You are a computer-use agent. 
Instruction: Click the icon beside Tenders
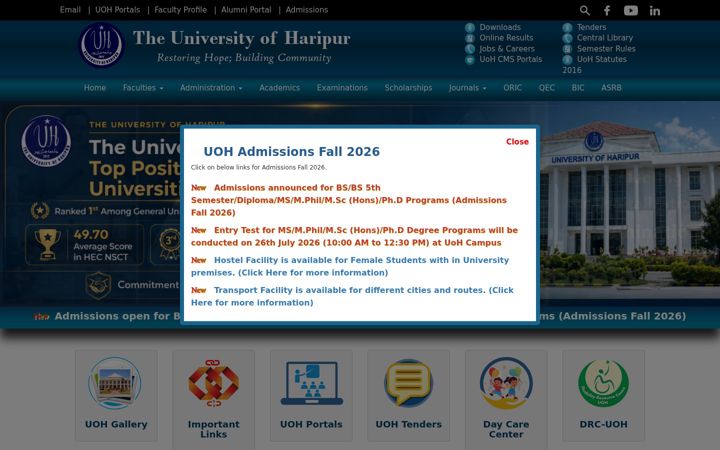[568, 28]
